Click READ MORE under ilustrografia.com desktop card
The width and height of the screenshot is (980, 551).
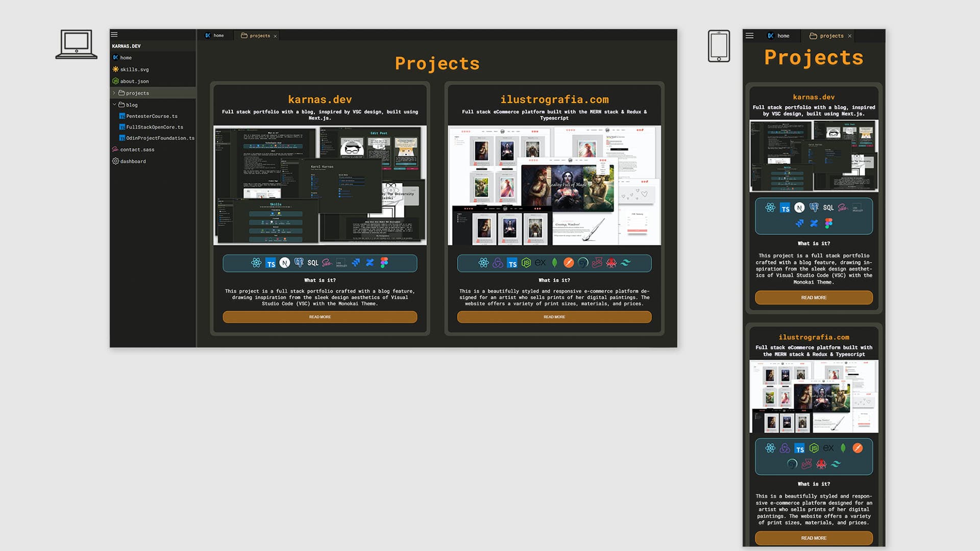click(x=554, y=317)
